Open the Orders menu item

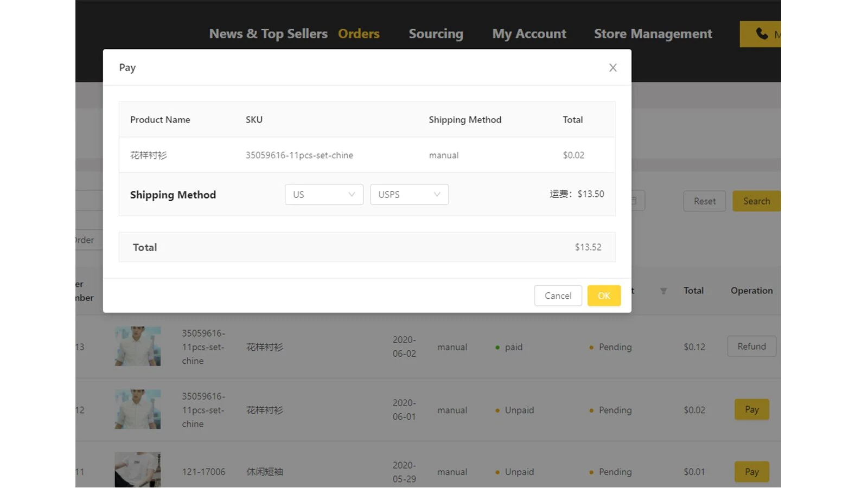click(359, 34)
